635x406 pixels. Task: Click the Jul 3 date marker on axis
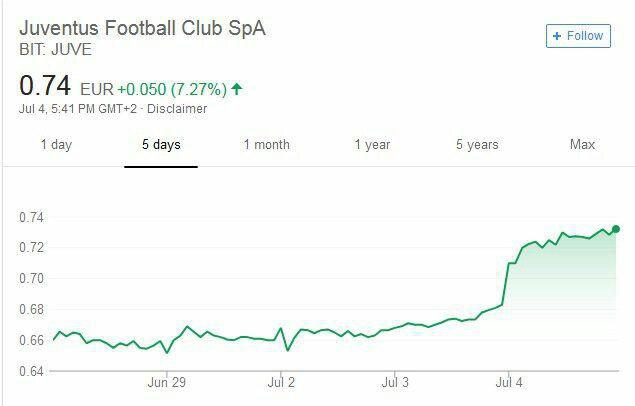pos(395,381)
